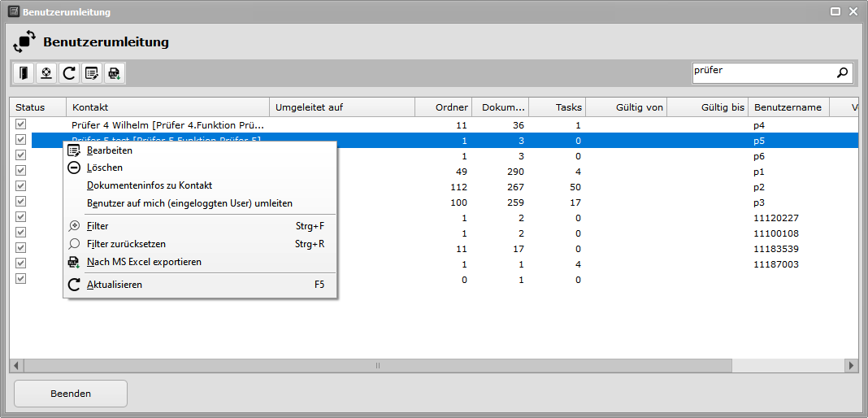Toggle the status checkbox for user 11187003
The height and width of the screenshot is (418, 868).
coord(21,263)
